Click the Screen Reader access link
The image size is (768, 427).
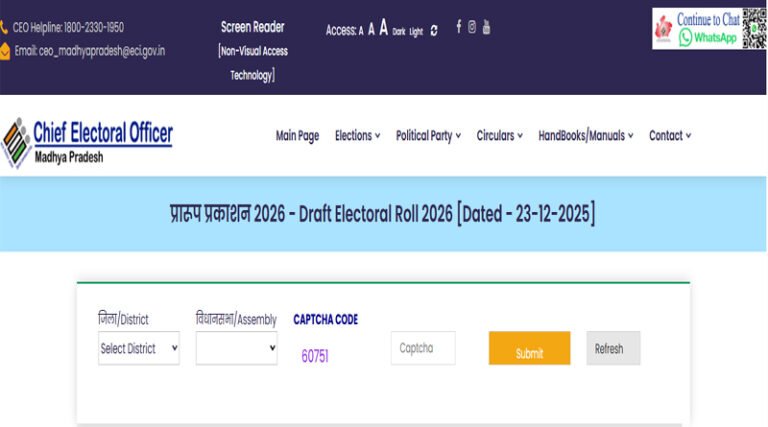252,27
